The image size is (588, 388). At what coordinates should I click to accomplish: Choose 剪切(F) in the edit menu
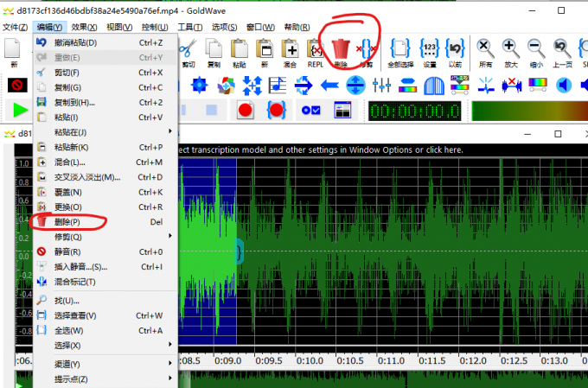point(105,73)
